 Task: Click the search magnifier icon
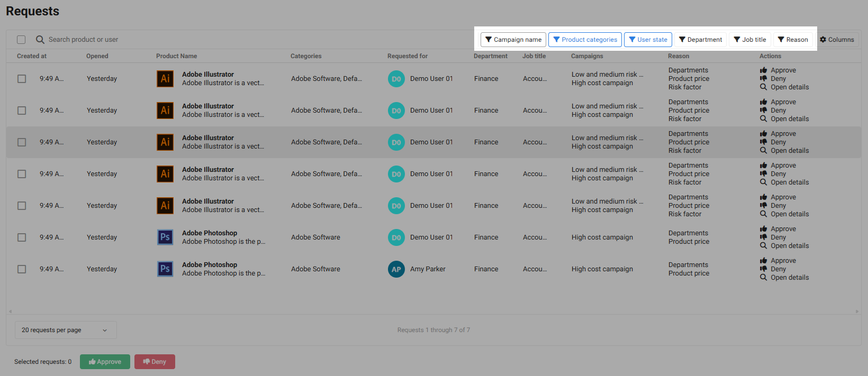tap(40, 40)
